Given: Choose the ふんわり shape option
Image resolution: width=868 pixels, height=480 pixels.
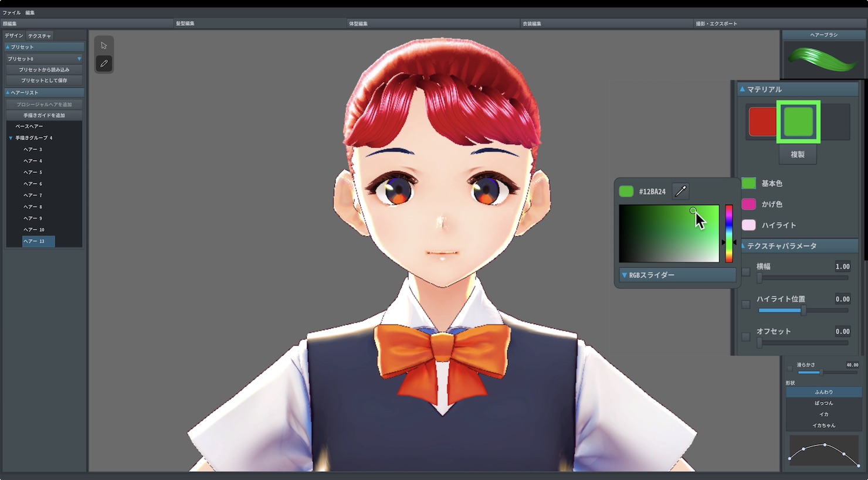Looking at the screenshot, I should (823, 392).
